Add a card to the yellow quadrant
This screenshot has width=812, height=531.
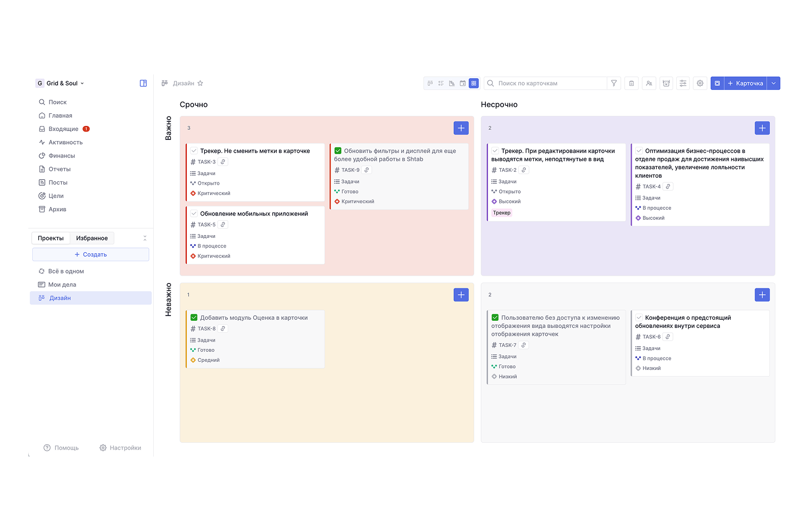[x=461, y=295]
